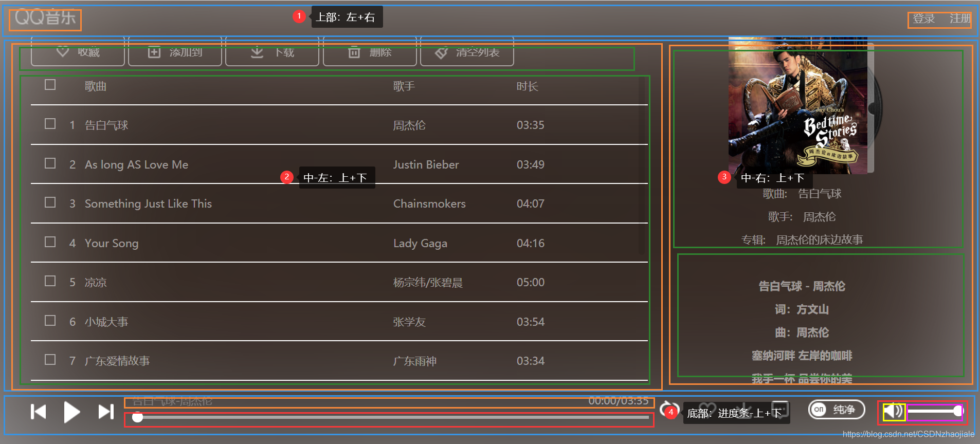Click the 收藏 favorite button
The width and height of the screenshot is (980, 444).
point(78,51)
